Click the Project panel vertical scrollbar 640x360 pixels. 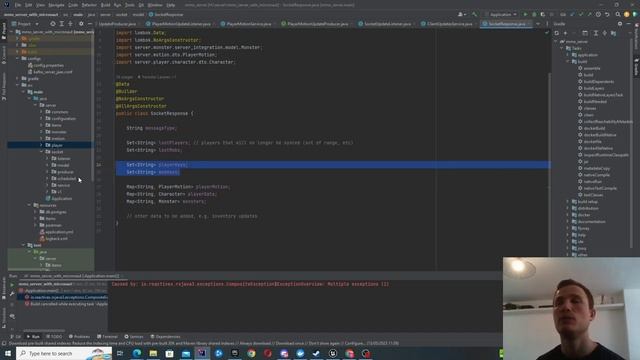click(x=93, y=106)
